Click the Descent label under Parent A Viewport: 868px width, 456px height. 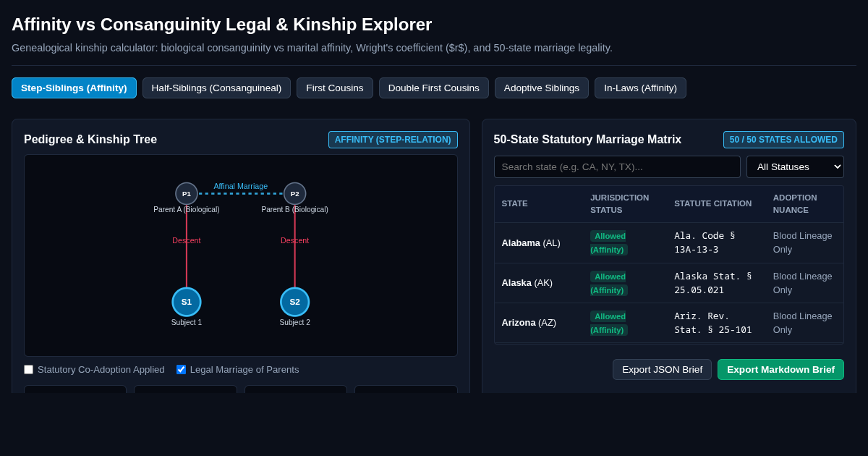187,240
